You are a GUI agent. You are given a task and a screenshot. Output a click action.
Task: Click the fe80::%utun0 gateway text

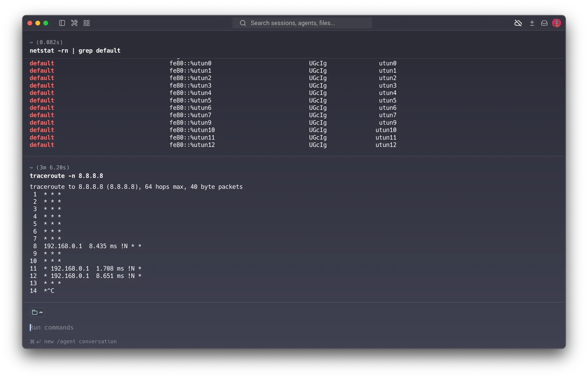190,63
